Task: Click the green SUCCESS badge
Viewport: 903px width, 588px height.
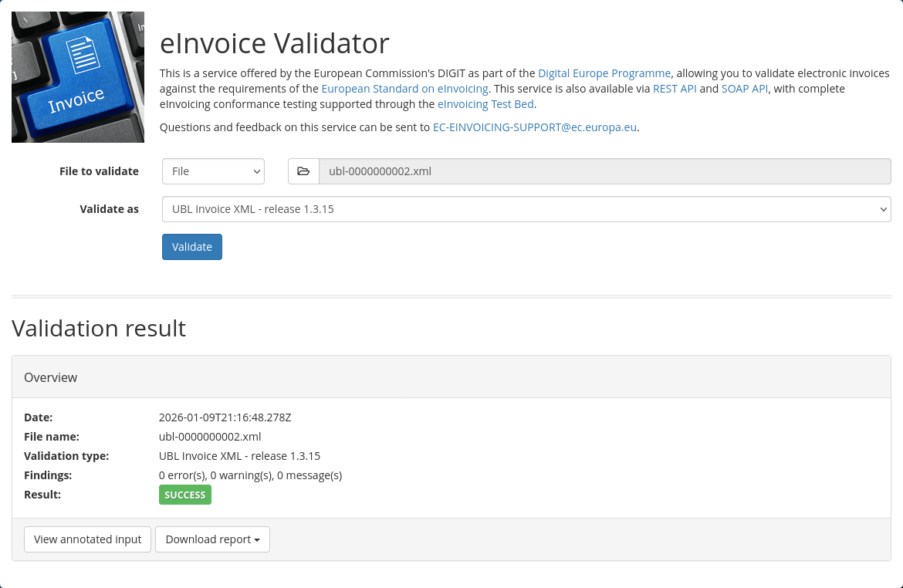Action: pos(185,495)
